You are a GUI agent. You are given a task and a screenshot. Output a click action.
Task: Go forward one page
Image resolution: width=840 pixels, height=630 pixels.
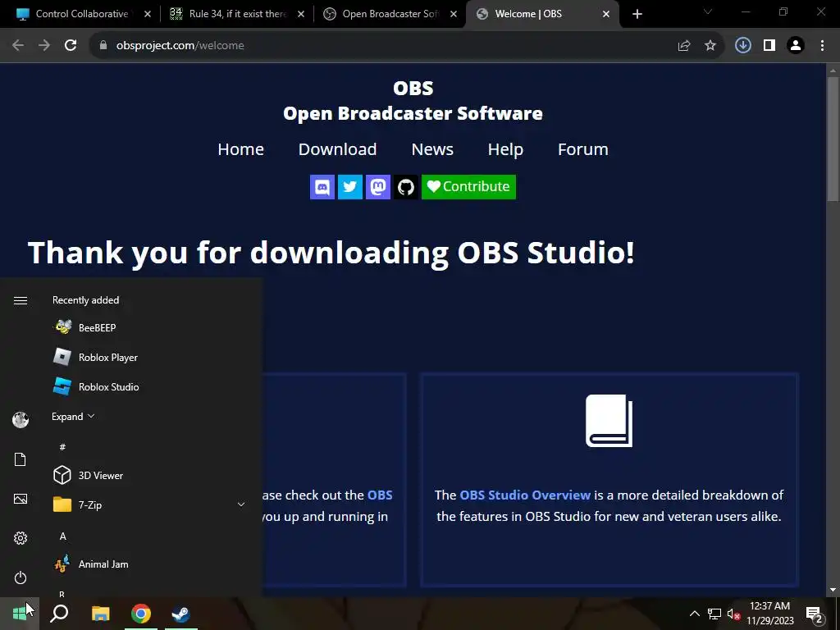click(x=44, y=46)
